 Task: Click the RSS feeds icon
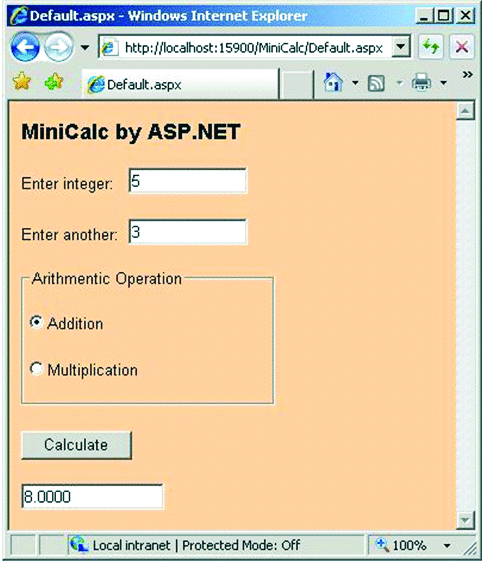pos(376,83)
